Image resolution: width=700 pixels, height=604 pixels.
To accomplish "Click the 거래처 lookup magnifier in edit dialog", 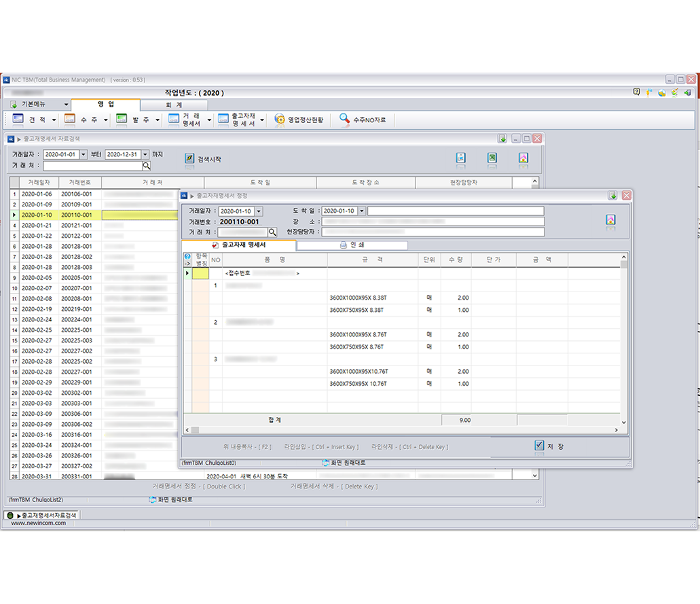I will tap(272, 232).
